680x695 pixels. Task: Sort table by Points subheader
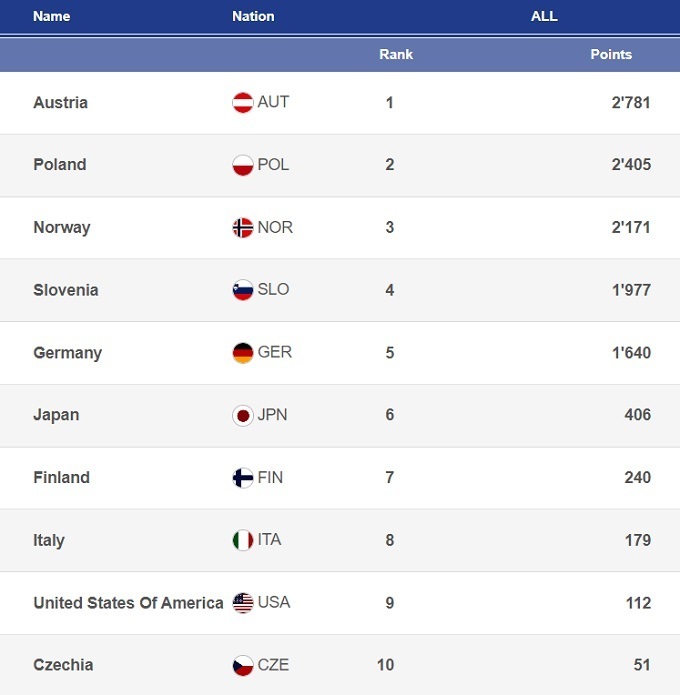(611, 54)
